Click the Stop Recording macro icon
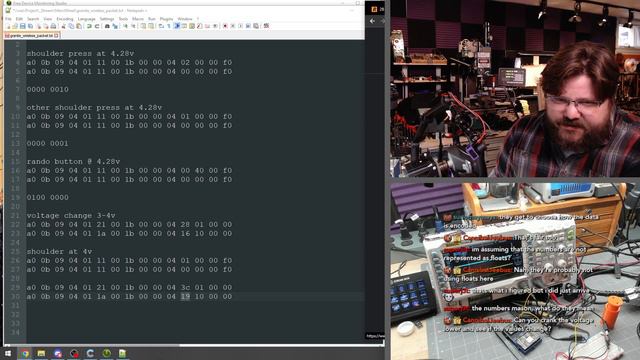Viewport: 640px width, 360px height. (x=233, y=26)
